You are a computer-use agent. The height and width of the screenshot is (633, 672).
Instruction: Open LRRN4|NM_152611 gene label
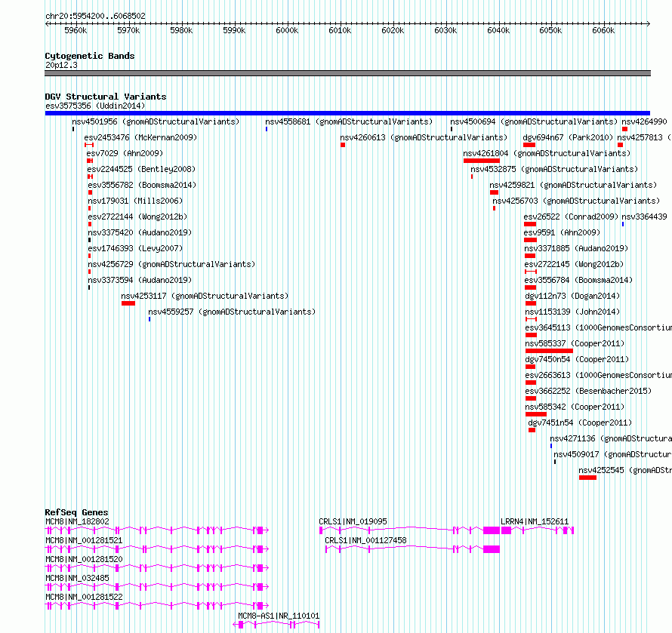(535, 521)
